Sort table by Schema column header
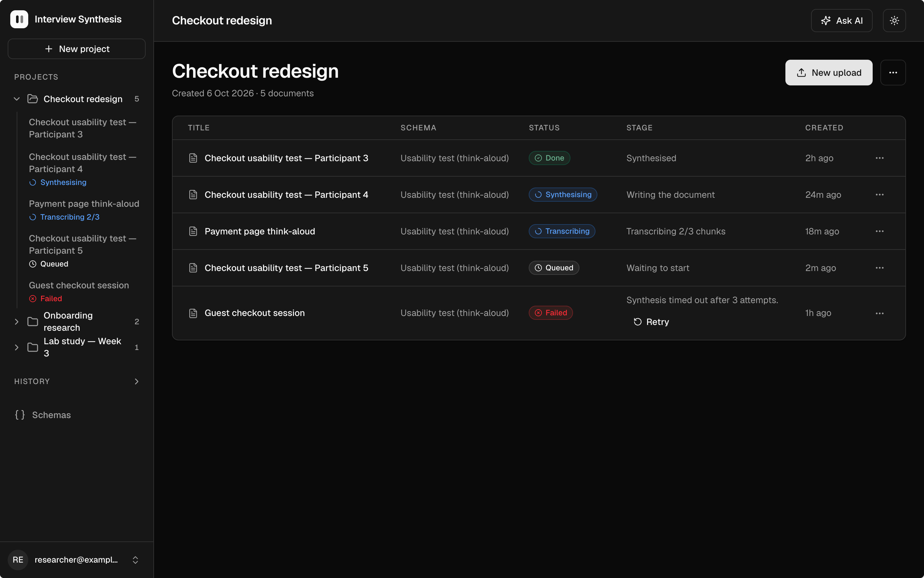Viewport: 924px width, 578px height. point(418,128)
